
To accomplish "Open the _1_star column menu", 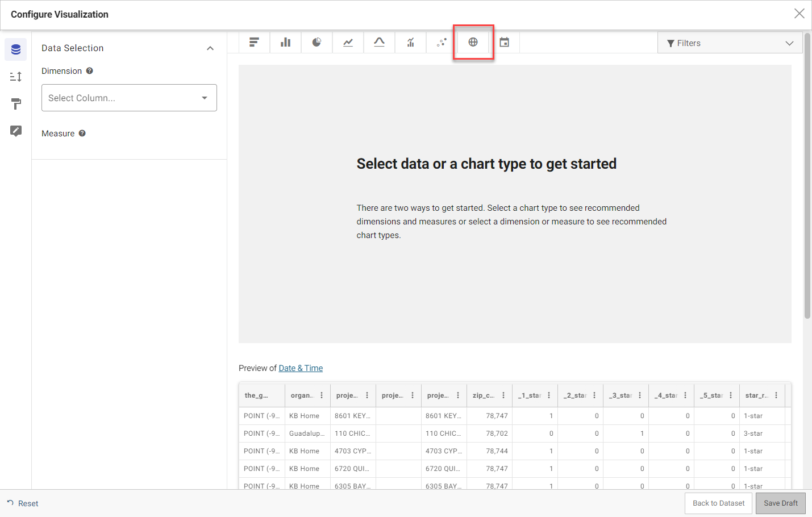I will pyautogui.click(x=549, y=395).
